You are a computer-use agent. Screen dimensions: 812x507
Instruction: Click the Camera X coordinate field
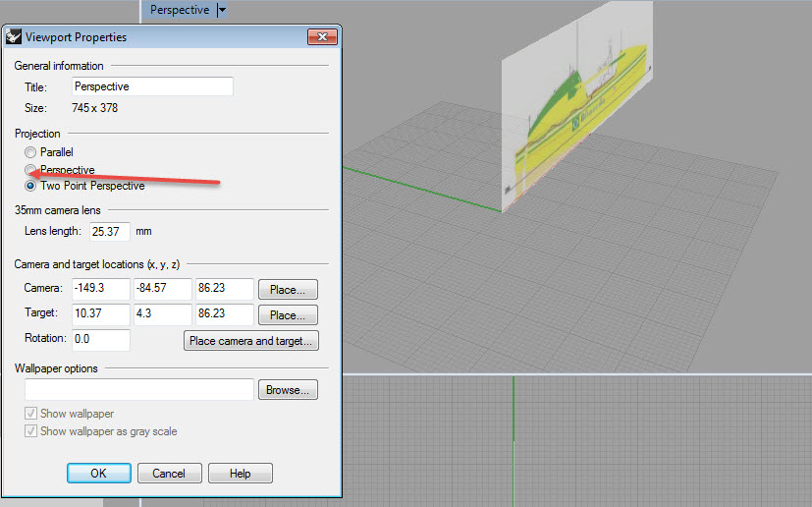tap(101, 289)
